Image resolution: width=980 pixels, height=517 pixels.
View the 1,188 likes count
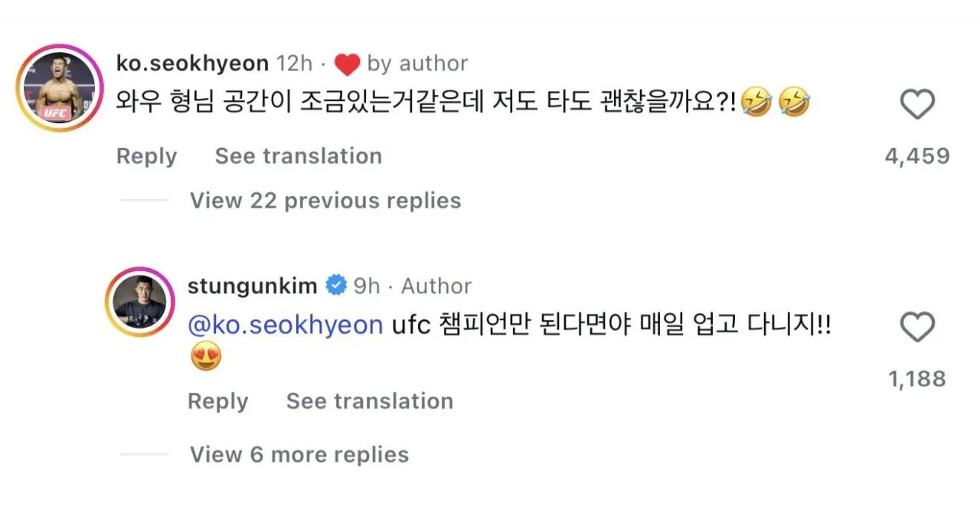(916, 379)
